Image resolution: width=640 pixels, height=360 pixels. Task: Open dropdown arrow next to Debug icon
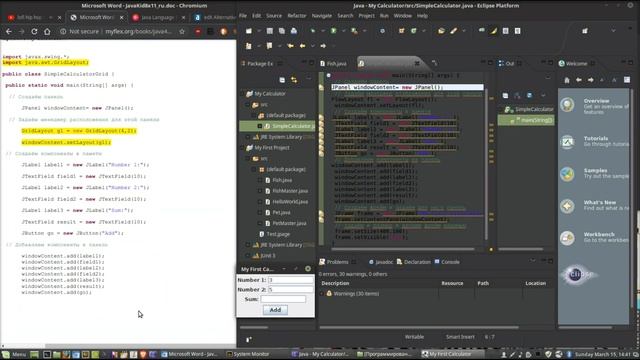[323, 31]
